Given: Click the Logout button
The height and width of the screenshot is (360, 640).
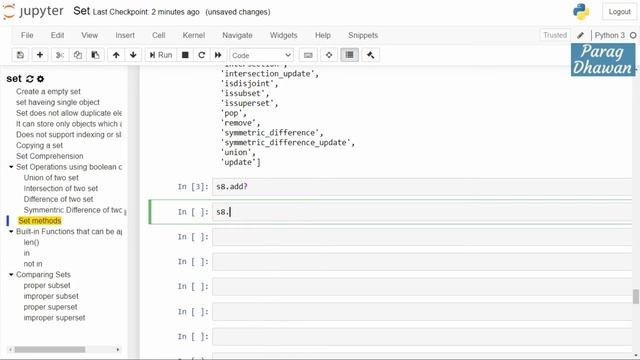Looking at the screenshot, I should (619, 12).
